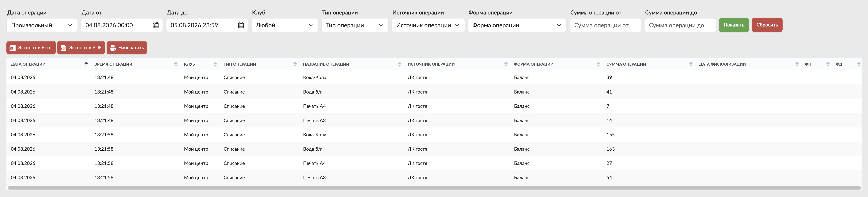
Task: Click Вода б/г cell with sum 41
Action: pos(312,92)
